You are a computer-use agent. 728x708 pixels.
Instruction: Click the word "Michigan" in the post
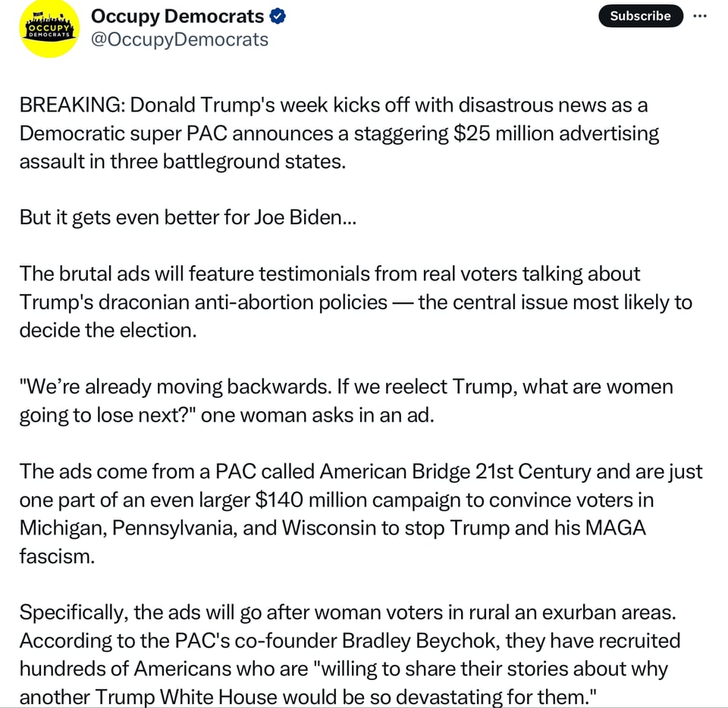click(x=62, y=528)
